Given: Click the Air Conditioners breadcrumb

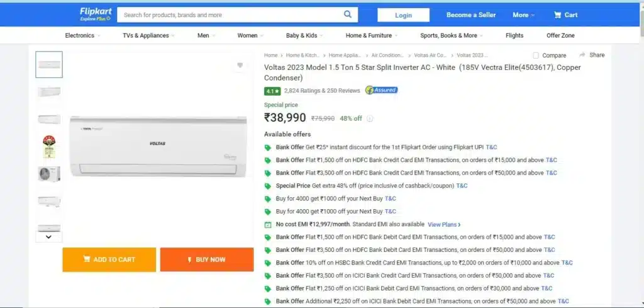Looking at the screenshot, I should pyautogui.click(x=387, y=55).
